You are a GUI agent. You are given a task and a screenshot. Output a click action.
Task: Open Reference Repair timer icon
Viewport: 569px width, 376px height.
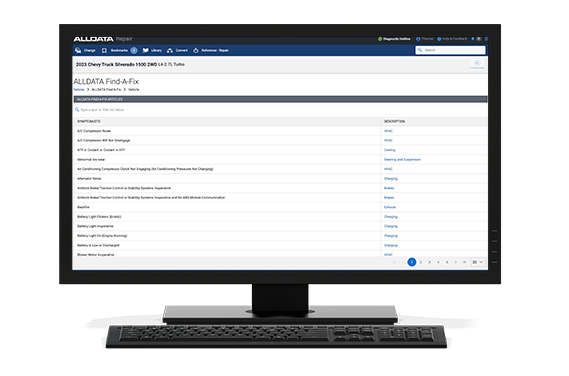(196, 50)
